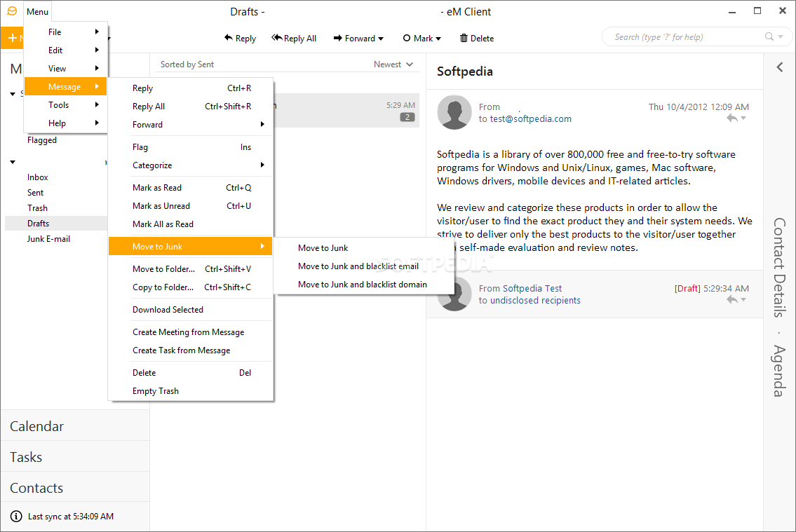The width and height of the screenshot is (796, 532).
Task: Click the search magnifier icon
Action: click(x=769, y=36)
